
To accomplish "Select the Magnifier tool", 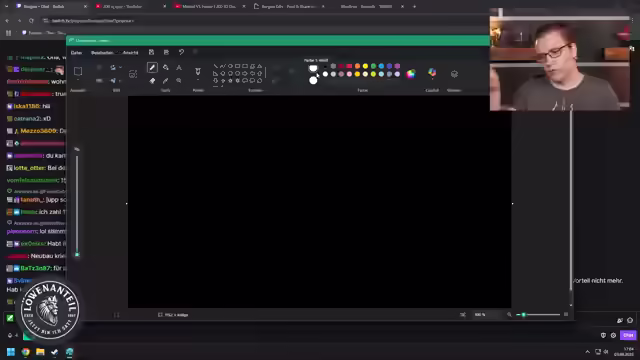I will coord(179,81).
